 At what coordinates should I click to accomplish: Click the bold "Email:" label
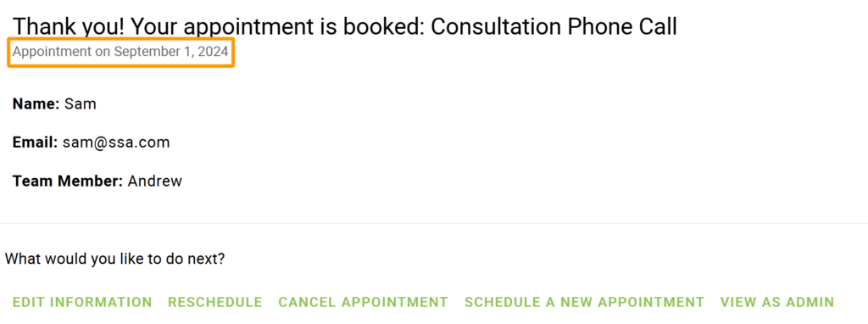[x=35, y=142]
